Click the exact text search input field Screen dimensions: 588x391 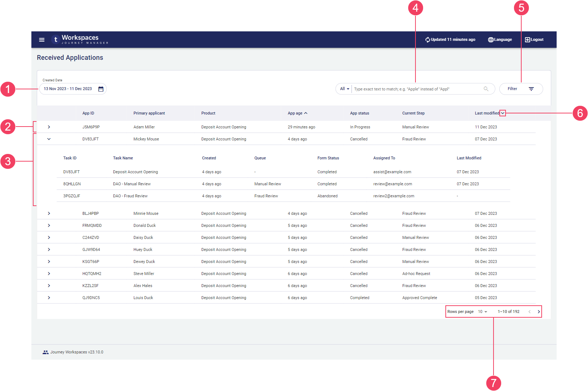pos(416,89)
